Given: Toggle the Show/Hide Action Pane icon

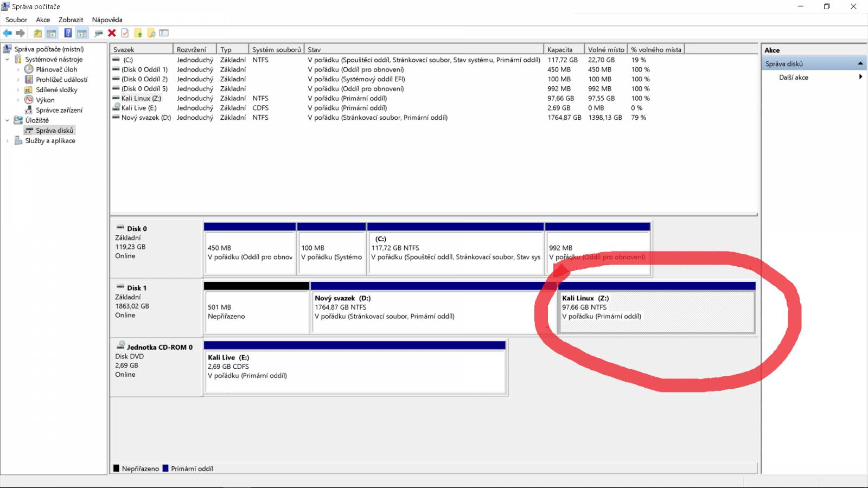Looking at the screenshot, I should pyautogui.click(x=82, y=33).
